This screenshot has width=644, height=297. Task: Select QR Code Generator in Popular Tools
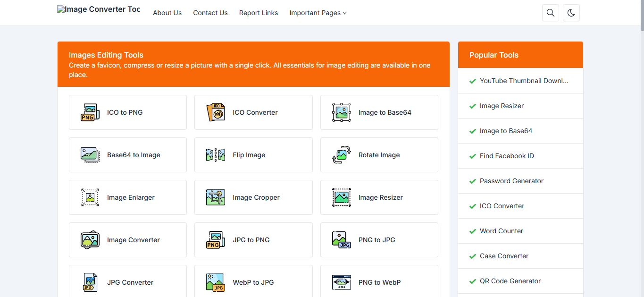coord(510,281)
